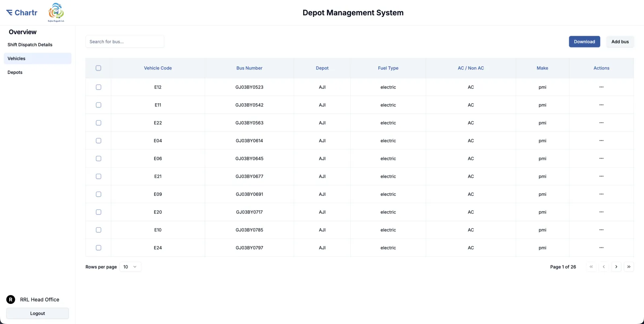
Task: Open actions menu for bus E06
Action: pyautogui.click(x=601, y=158)
